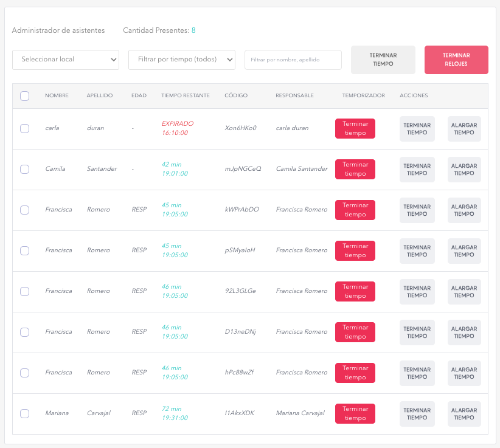Click gray TERMINAR TIEMPO for code D13neDNj
The image size is (500, 448).
[x=417, y=333]
